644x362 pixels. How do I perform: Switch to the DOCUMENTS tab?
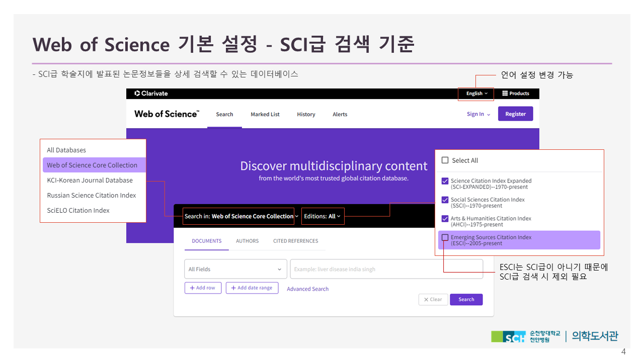(207, 241)
